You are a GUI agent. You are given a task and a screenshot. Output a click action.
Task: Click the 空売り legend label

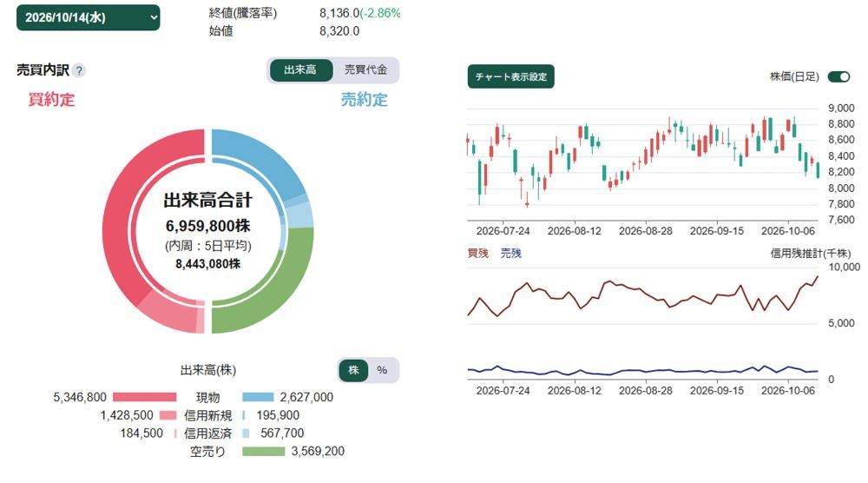tap(208, 452)
